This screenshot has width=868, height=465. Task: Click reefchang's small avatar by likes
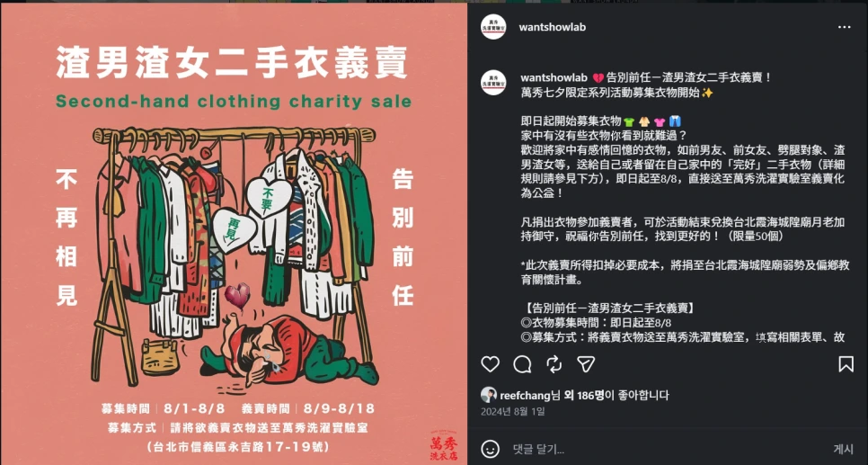[488, 395]
